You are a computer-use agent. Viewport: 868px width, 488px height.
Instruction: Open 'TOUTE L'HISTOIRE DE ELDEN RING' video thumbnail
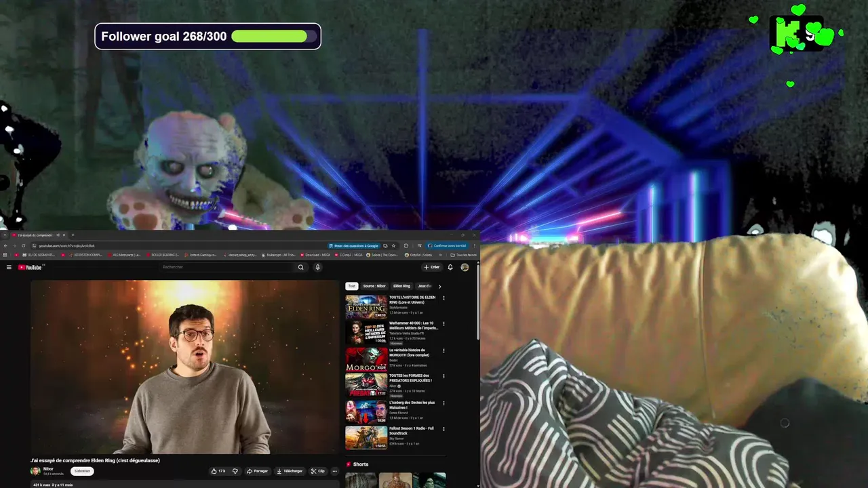point(366,306)
